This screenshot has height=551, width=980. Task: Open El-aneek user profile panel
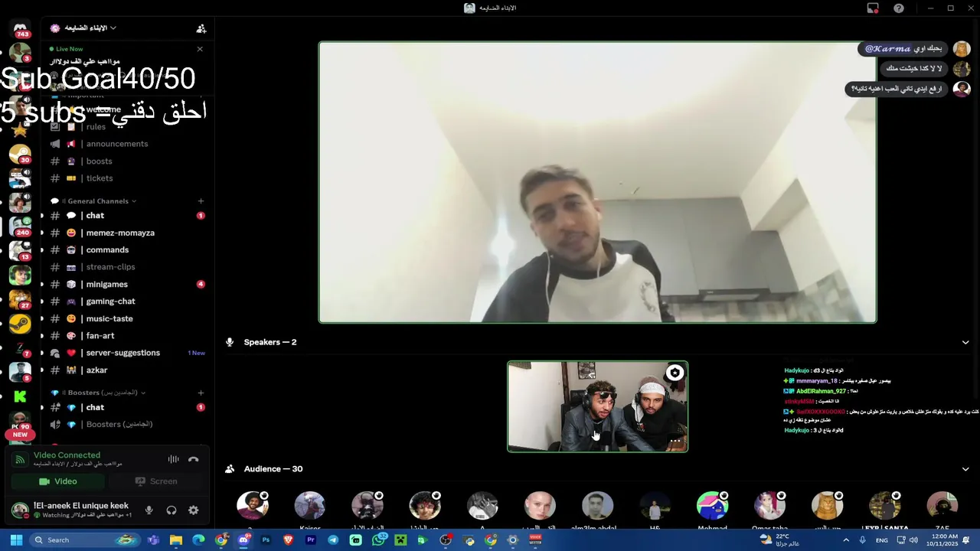coord(72,510)
